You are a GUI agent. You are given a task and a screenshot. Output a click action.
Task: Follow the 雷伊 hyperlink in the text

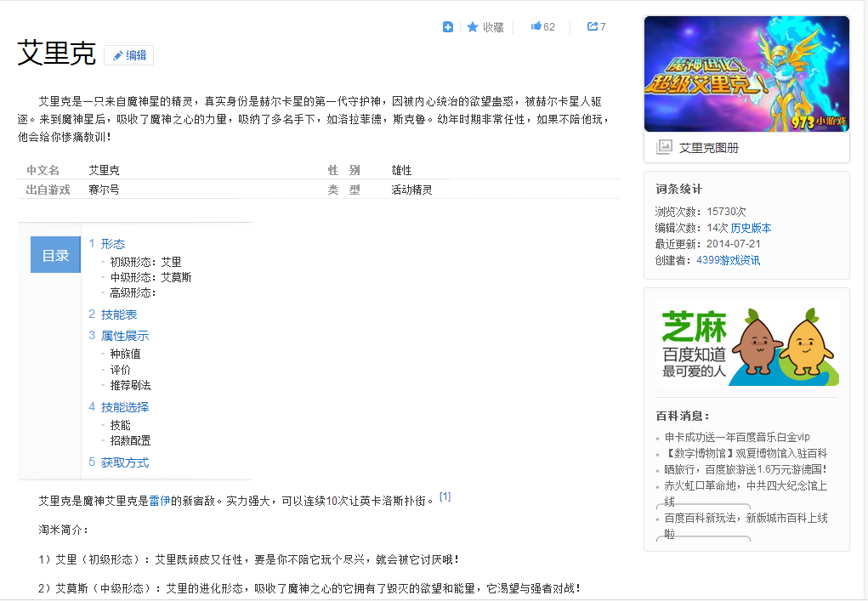coord(160,501)
